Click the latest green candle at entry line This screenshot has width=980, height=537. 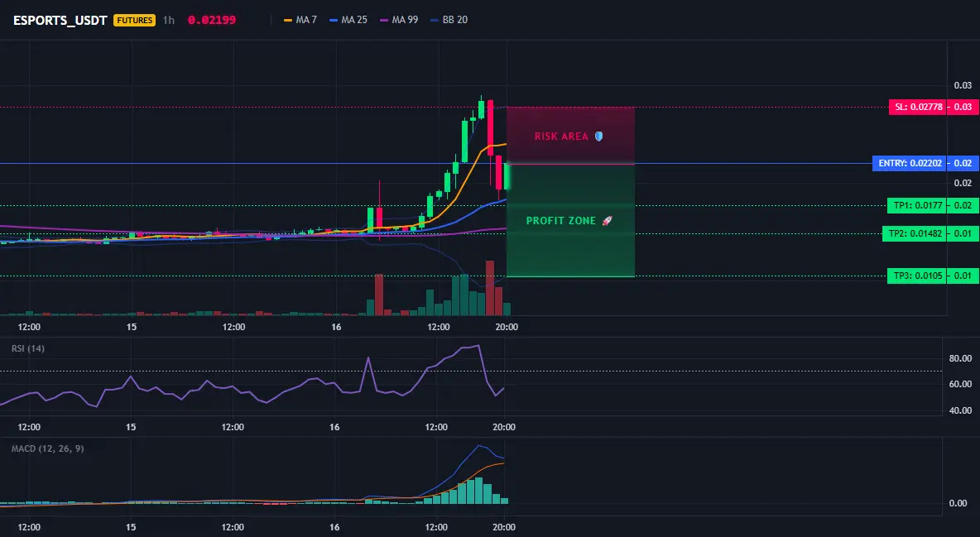coord(507,176)
